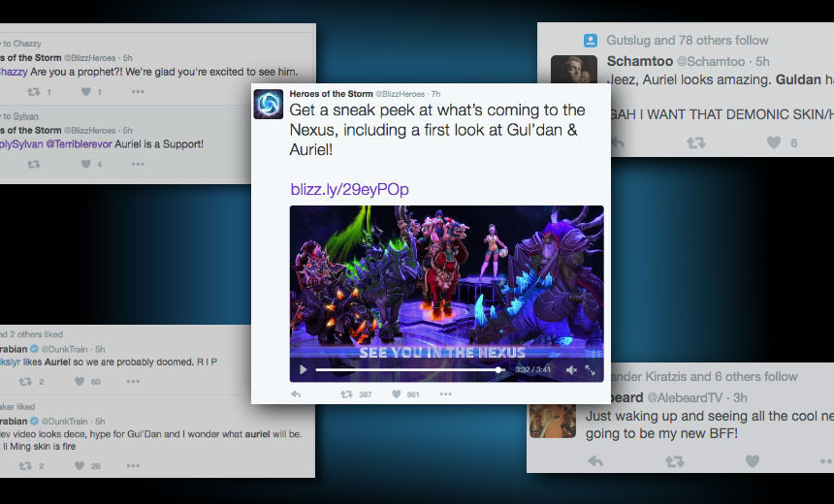Click the follower person icon beside Gutslug

pyautogui.click(x=591, y=41)
